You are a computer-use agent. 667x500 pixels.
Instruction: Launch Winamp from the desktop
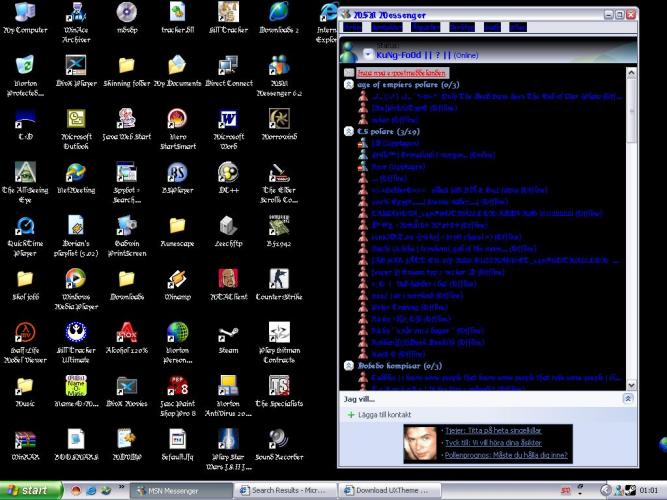pos(176,282)
